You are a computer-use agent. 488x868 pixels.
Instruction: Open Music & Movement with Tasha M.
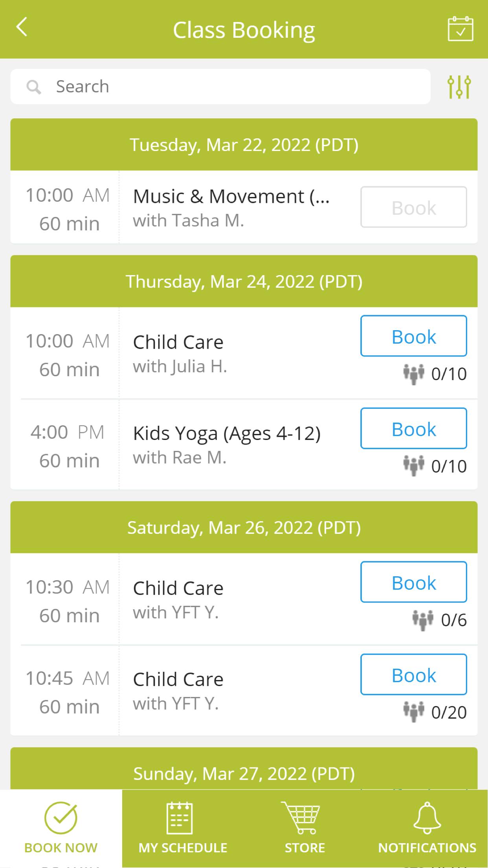click(x=231, y=207)
